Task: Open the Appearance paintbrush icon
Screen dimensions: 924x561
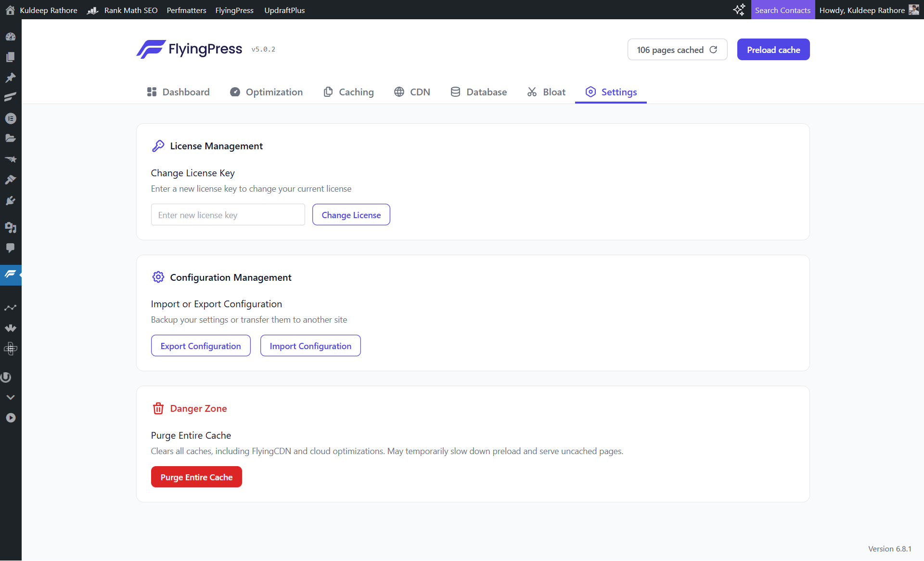Action: [11, 180]
